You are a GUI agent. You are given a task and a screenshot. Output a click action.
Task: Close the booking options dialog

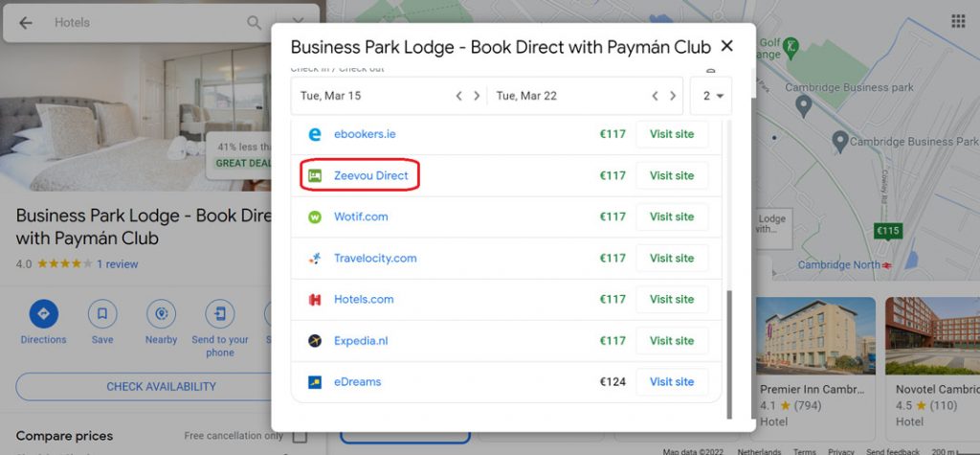tap(726, 46)
